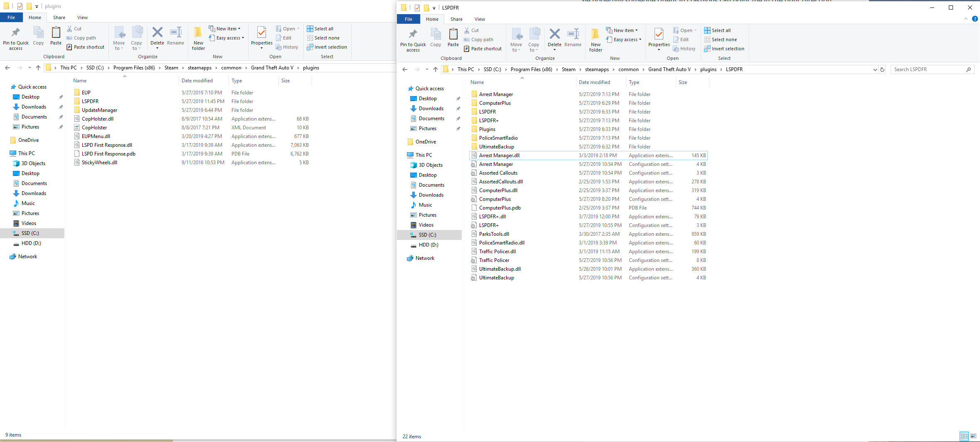Open help in the LSPDFR window
The image size is (980, 442).
pyautogui.click(x=975, y=19)
